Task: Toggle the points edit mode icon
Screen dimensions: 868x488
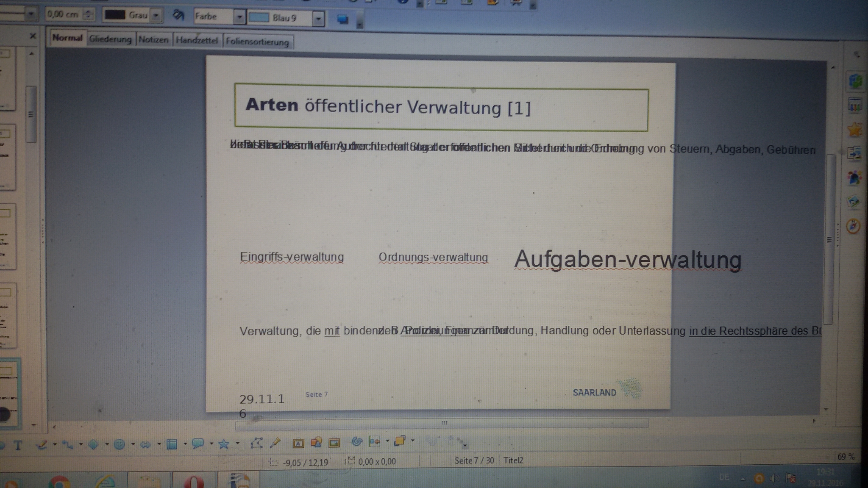Action: click(256, 443)
